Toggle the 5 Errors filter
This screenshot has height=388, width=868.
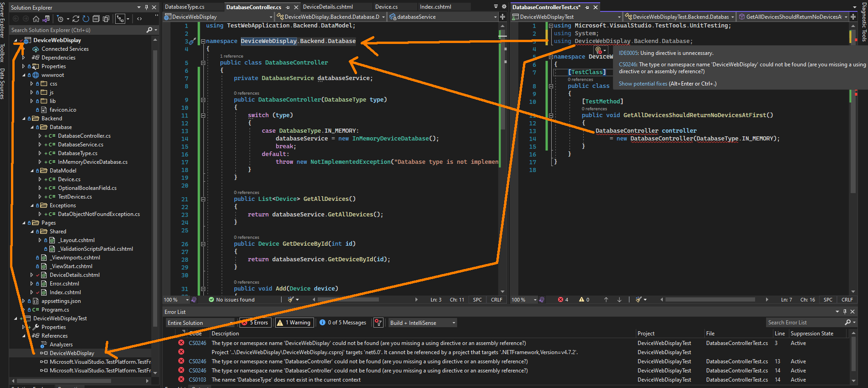tap(255, 323)
